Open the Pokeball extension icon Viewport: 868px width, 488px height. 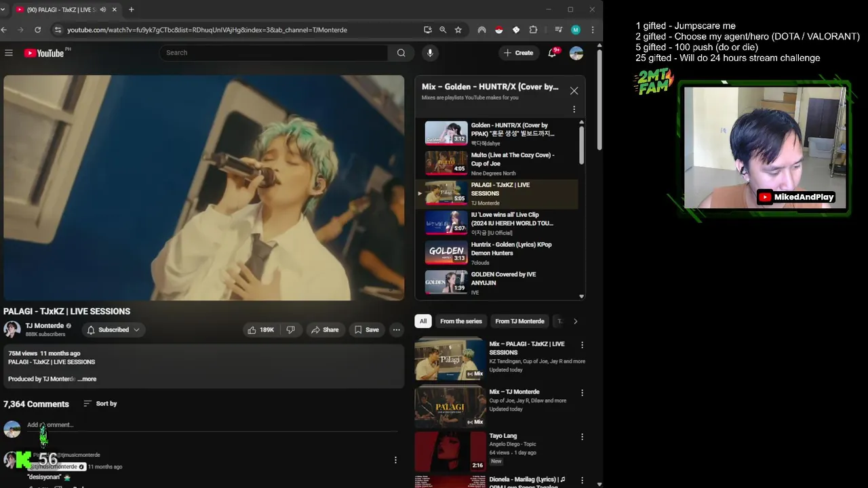[x=499, y=30]
